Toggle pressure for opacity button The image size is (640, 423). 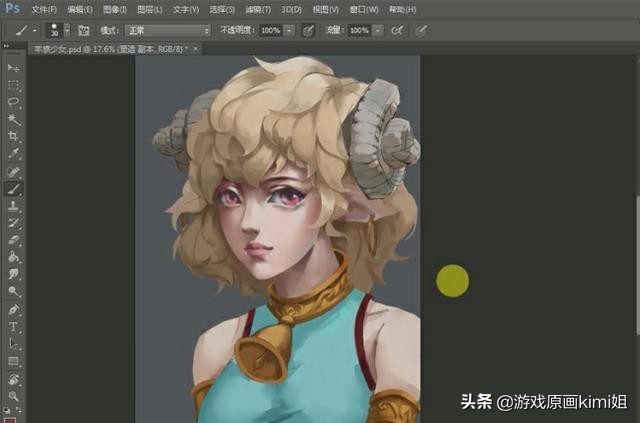(x=308, y=31)
